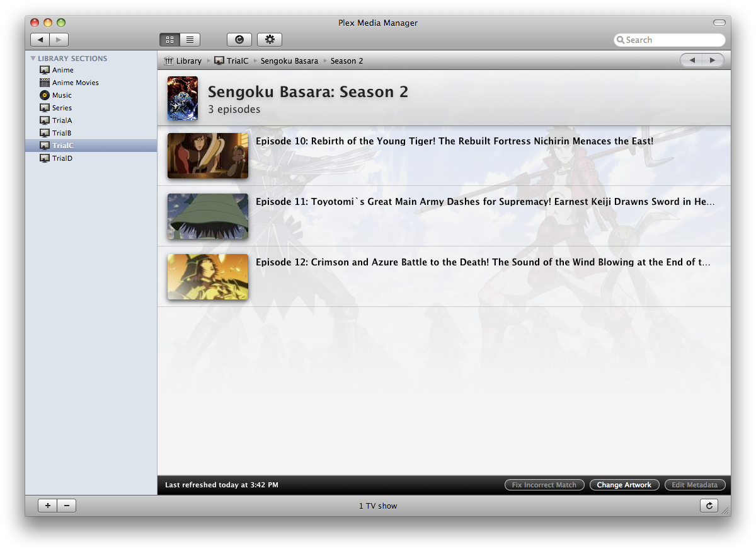Screen dimensions: 756x551
Task: Click into the Search field
Action: tap(670, 40)
